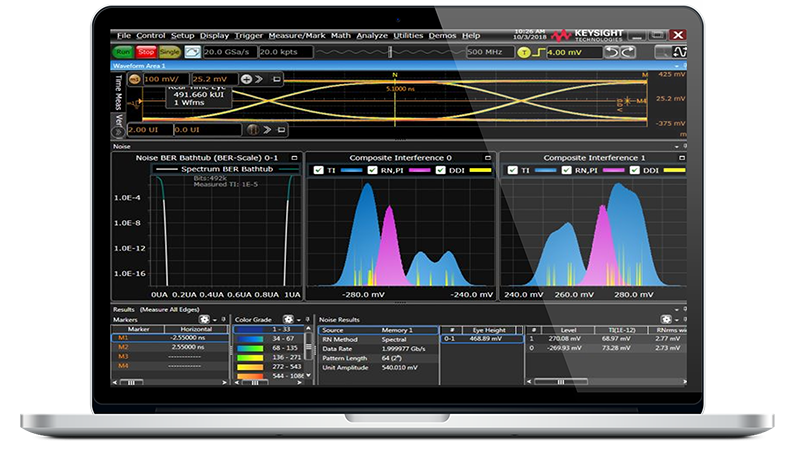Image resolution: width=800 pixels, height=450 pixels.
Task: Trigger a Single acquisition
Action: pyautogui.click(x=169, y=52)
